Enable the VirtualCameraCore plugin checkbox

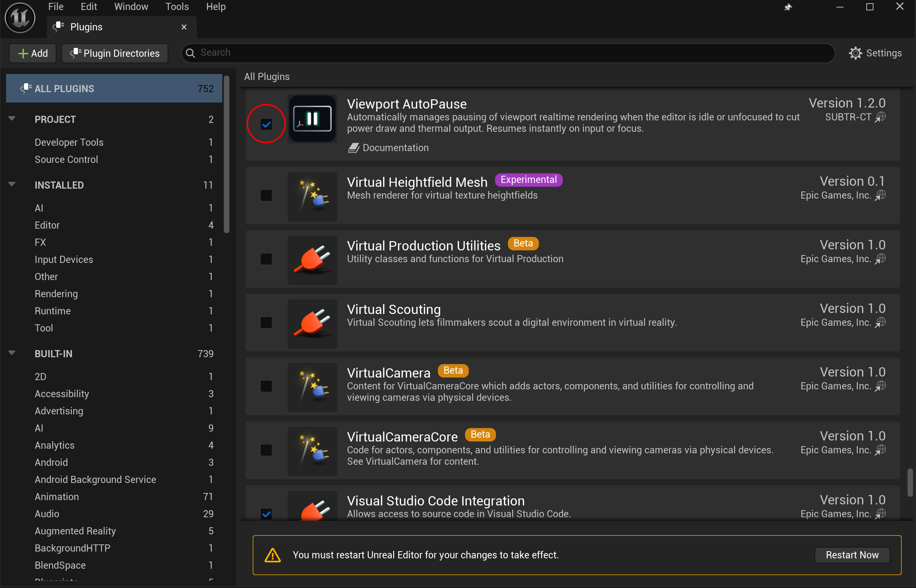266,450
